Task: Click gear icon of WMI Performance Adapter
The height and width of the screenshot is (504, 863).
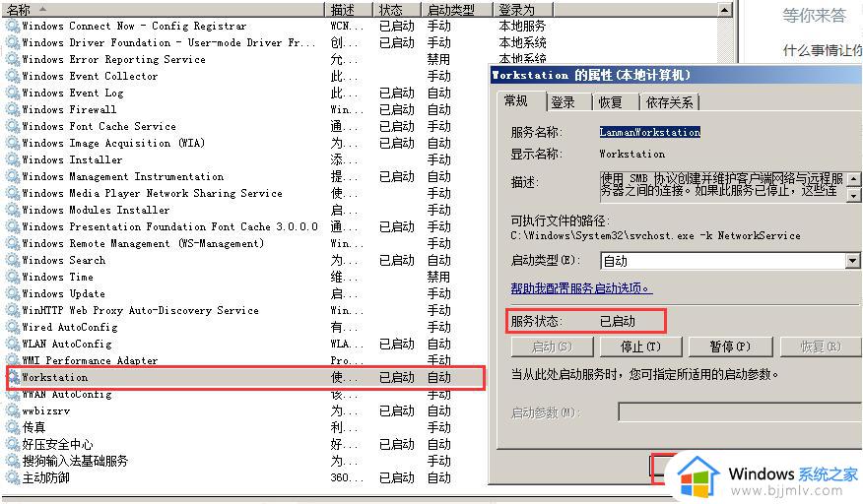Action: click(x=12, y=360)
